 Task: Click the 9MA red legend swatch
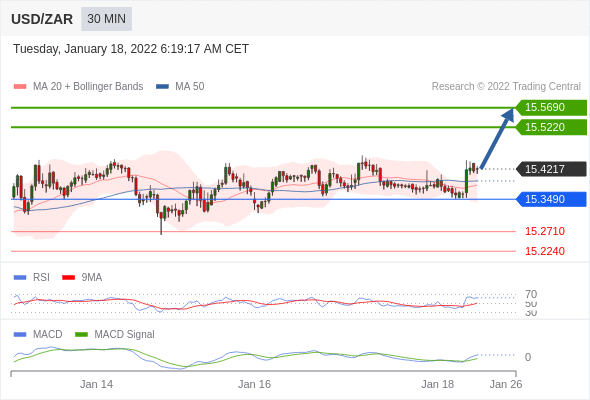[68, 278]
